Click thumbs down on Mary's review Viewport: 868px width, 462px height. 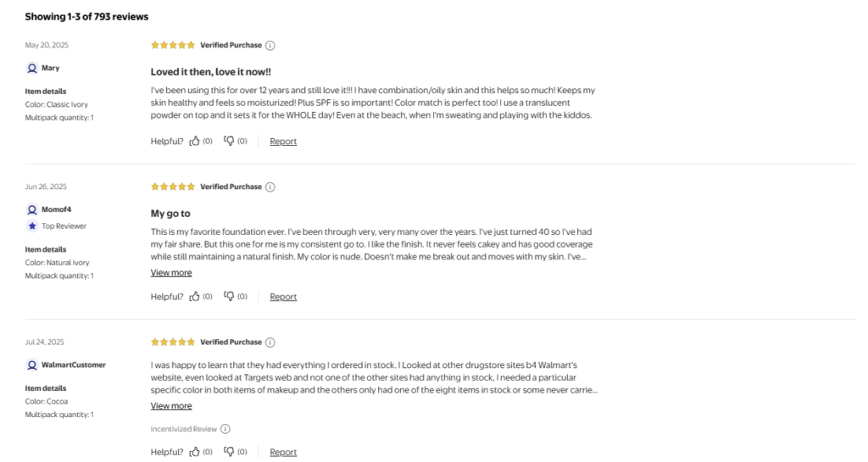pos(229,142)
